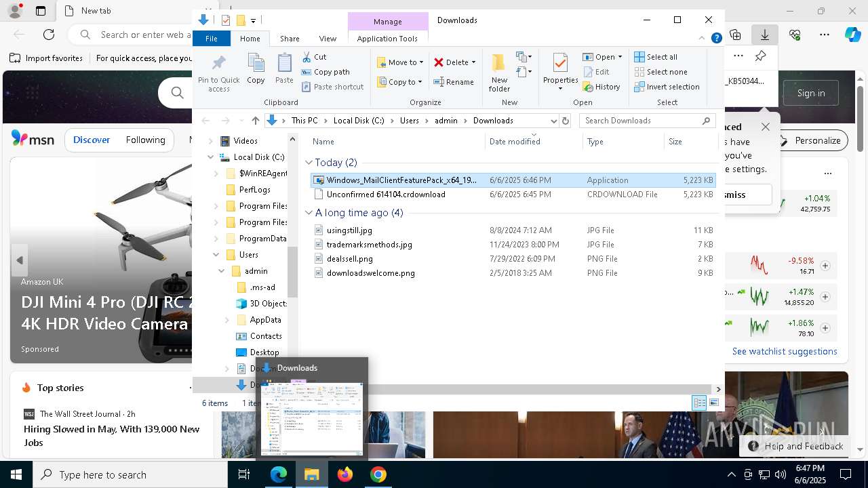Click Help and Feedback button
The height and width of the screenshot is (488, 868).
click(796, 446)
